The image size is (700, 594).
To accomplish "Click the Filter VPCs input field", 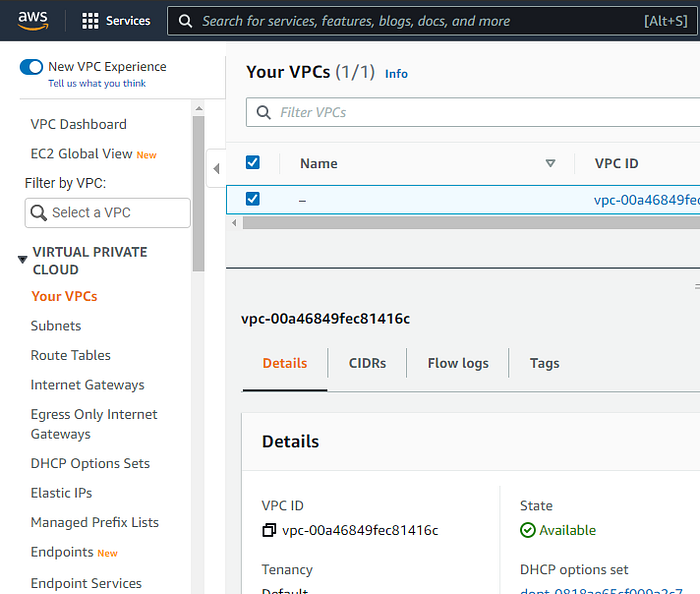I will [473, 112].
